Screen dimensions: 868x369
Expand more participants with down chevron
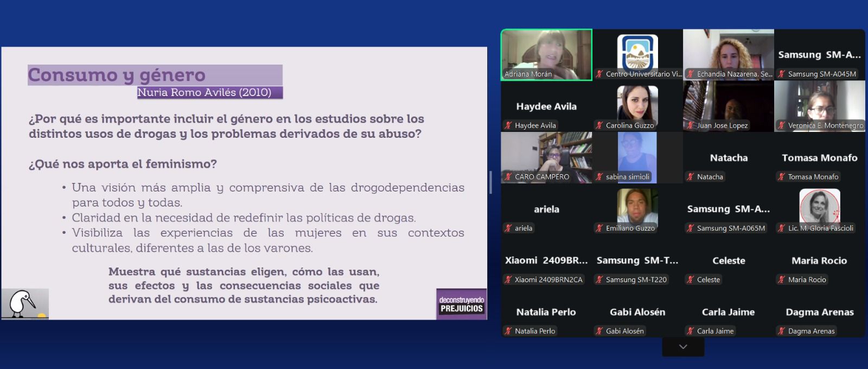click(683, 347)
